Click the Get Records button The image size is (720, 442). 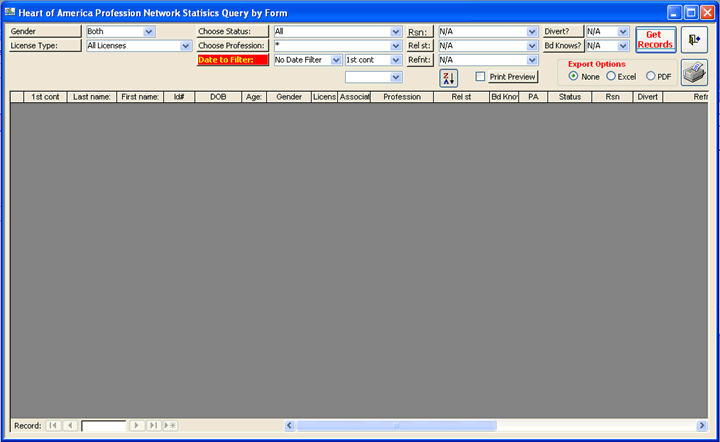(655, 40)
